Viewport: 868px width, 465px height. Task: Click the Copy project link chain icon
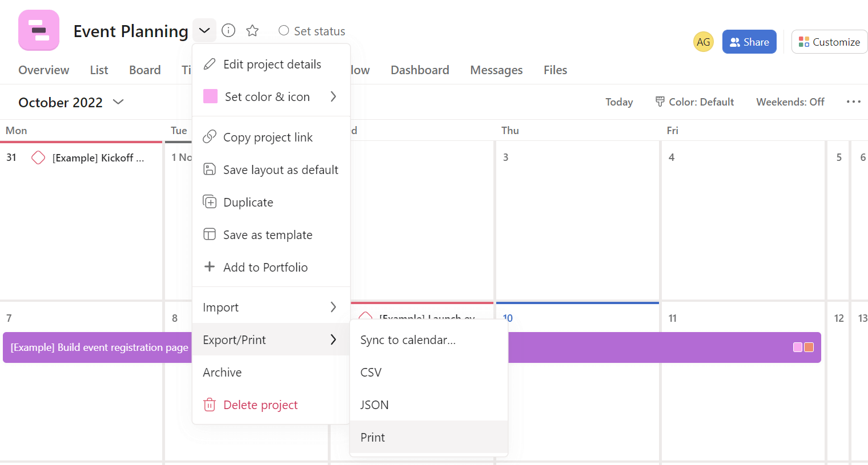pos(210,137)
